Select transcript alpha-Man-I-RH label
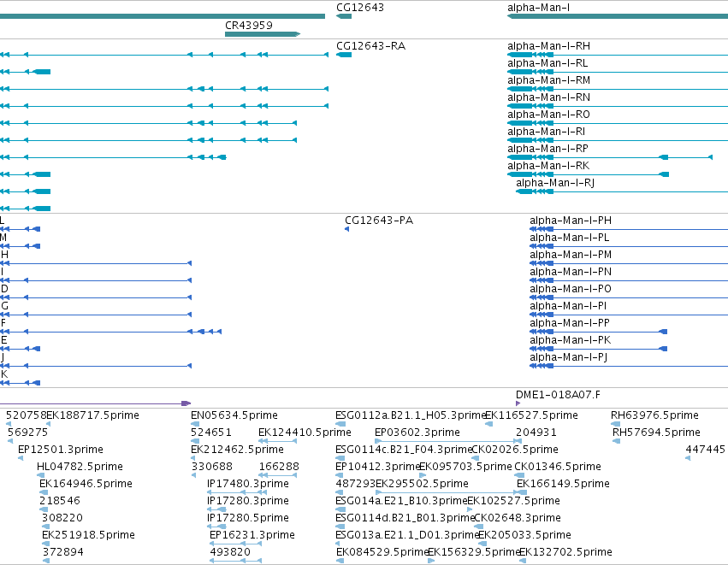 (549, 46)
